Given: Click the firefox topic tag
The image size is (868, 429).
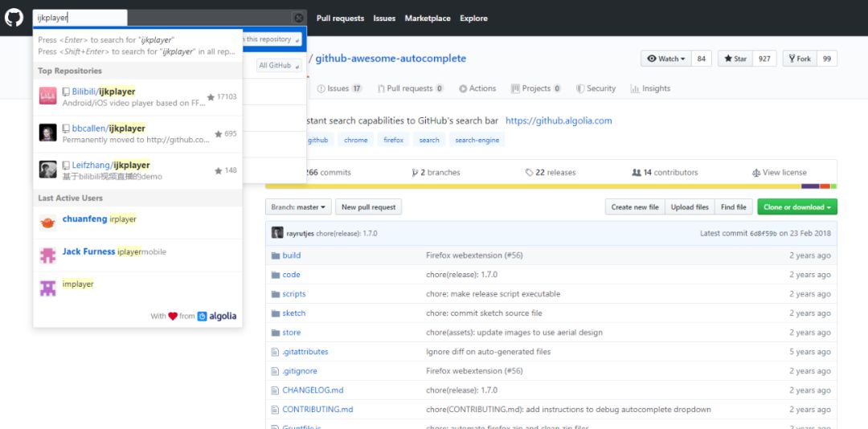Looking at the screenshot, I should tap(394, 140).
